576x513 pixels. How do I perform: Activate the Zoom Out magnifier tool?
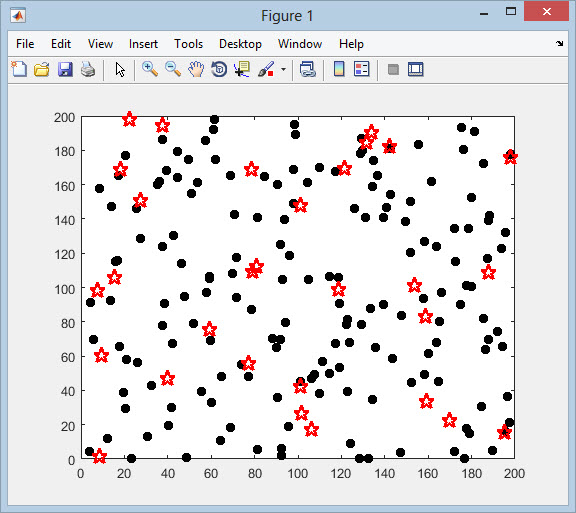coord(173,69)
